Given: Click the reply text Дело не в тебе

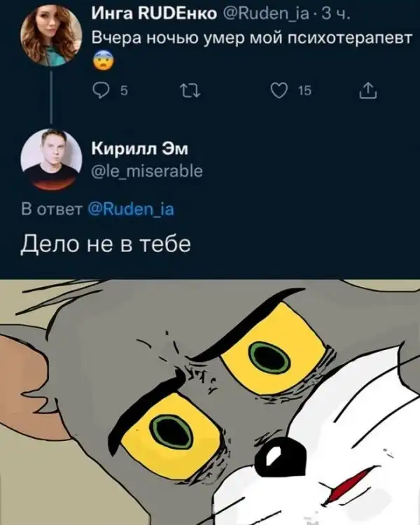Looking at the screenshot, I should [x=106, y=244].
